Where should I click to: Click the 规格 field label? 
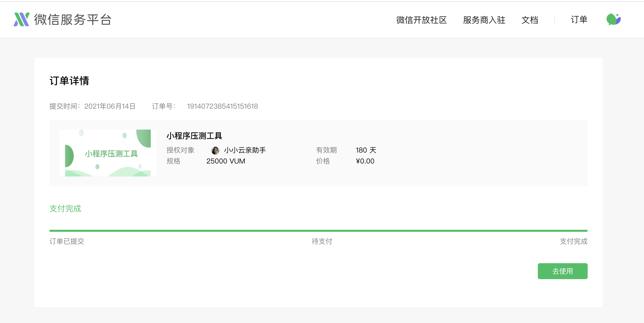pos(173,161)
